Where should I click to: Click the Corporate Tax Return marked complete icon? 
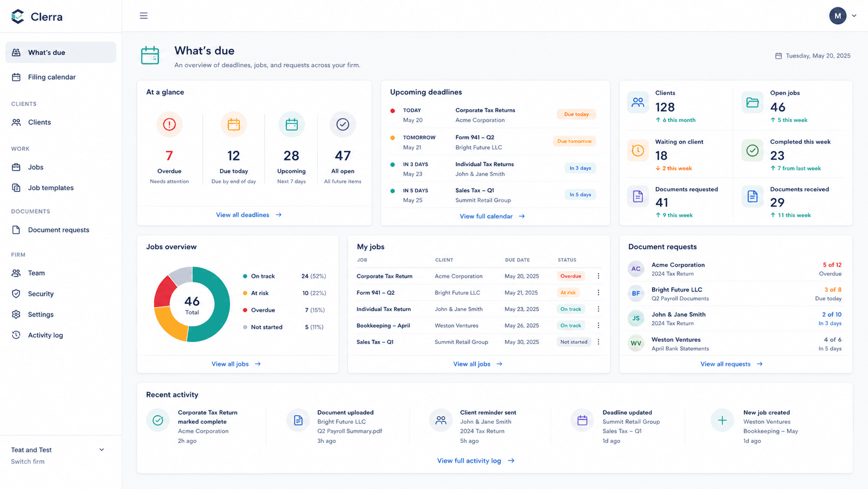click(x=158, y=420)
